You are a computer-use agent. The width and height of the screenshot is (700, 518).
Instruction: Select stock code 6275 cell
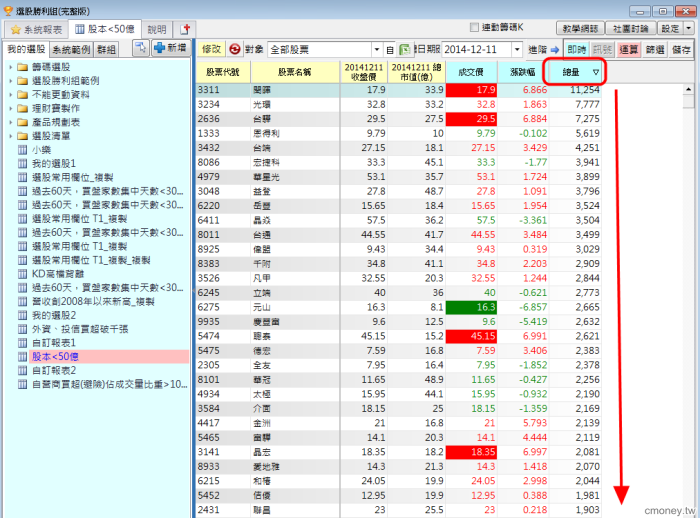point(223,307)
